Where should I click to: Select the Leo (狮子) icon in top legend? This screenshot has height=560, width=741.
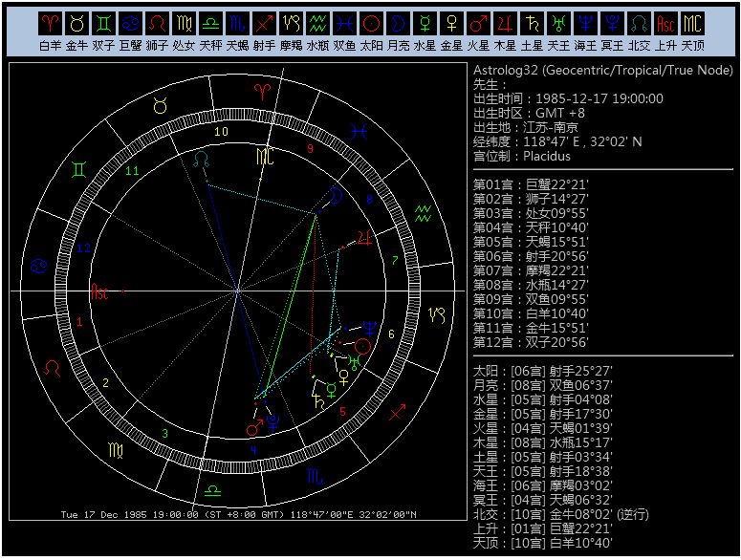click(x=157, y=21)
